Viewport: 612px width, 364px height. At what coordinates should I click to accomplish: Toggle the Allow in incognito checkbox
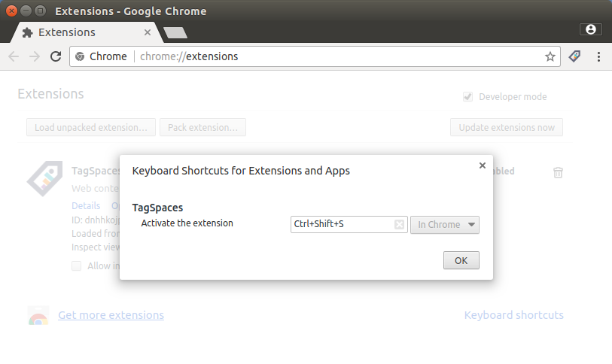tap(77, 266)
